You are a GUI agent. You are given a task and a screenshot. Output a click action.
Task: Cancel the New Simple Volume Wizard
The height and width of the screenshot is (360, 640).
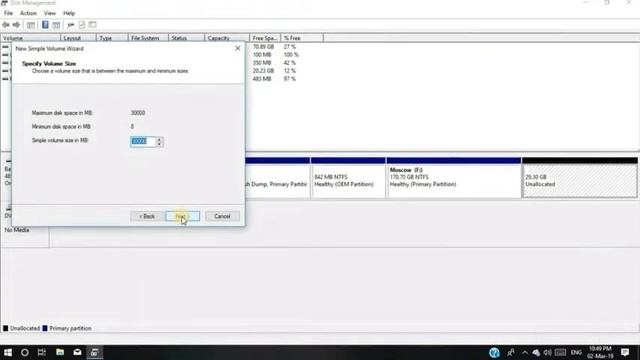click(x=222, y=216)
